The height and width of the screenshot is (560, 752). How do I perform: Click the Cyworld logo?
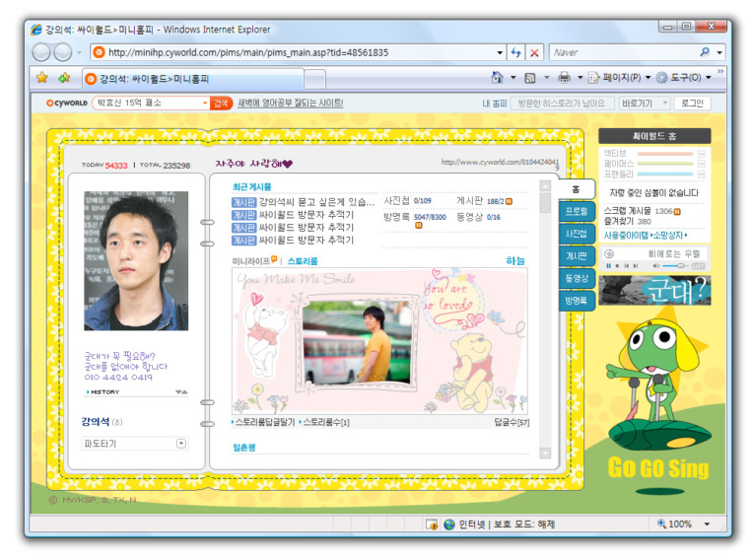pos(67,103)
